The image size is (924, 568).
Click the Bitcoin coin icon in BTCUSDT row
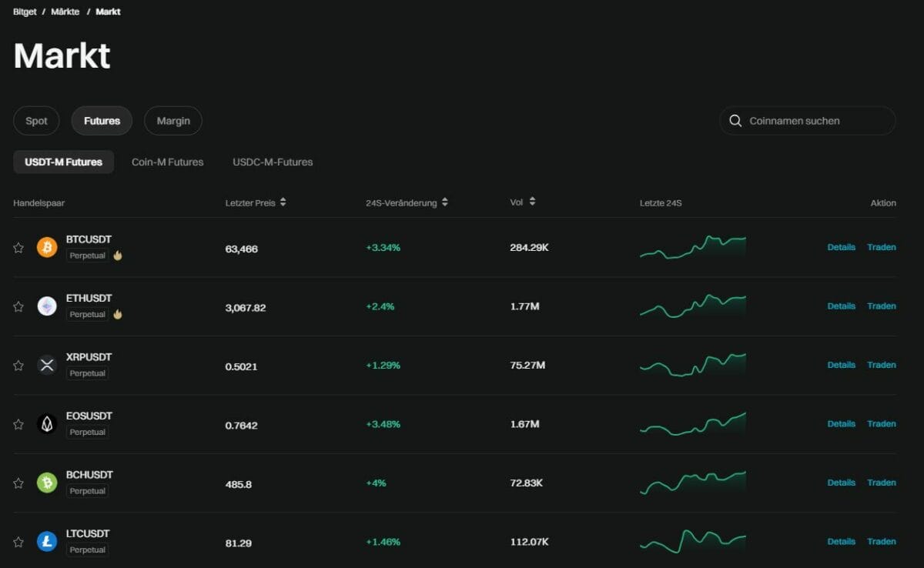[x=47, y=246]
